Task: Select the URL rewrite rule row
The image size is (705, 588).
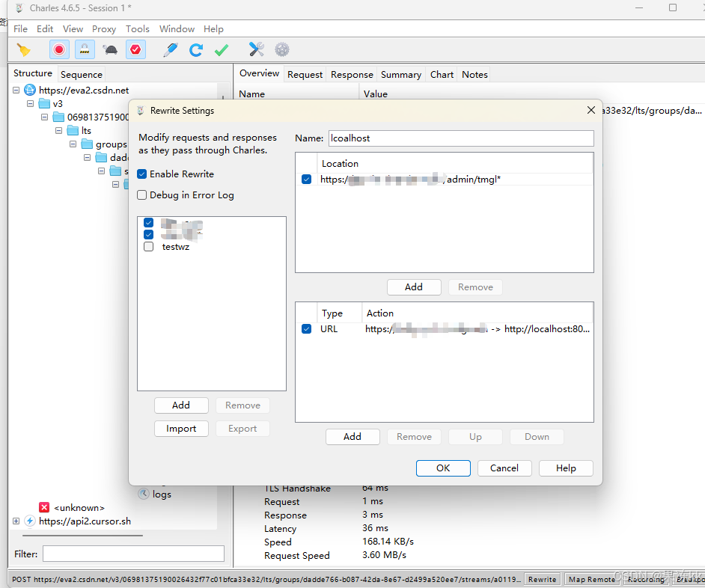Action: point(445,329)
